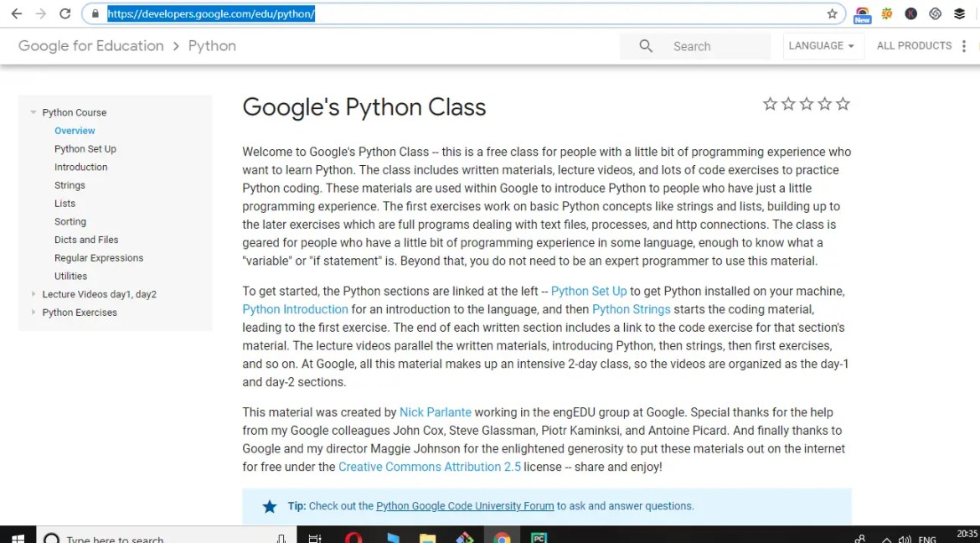This screenshot has width=980, height=543.
Task: Click the ENG language indicator in tray
Action: (x=927, y=540)
